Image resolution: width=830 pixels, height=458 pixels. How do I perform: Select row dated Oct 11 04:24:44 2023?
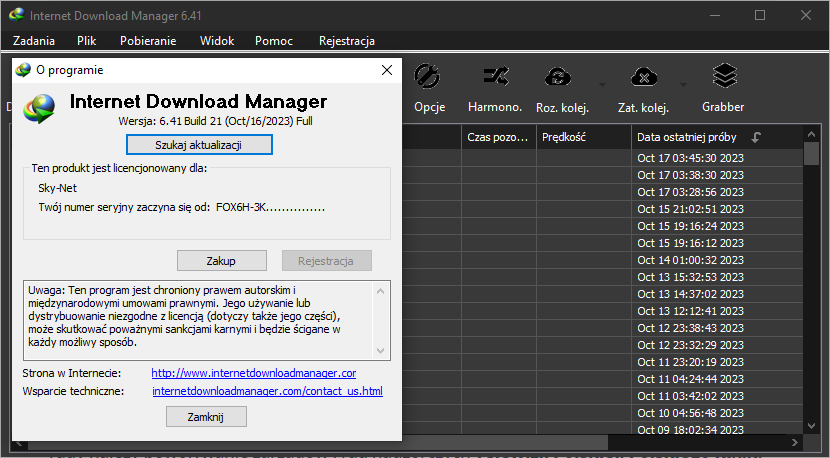point(690,379)
